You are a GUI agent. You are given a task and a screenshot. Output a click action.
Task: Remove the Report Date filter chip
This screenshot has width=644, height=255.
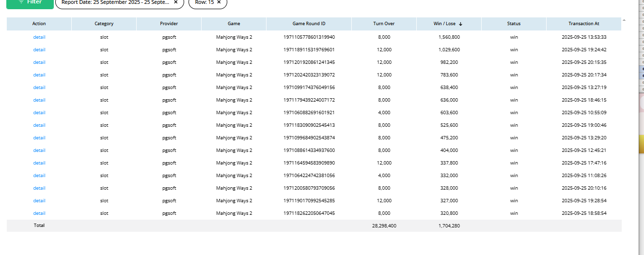175,2
